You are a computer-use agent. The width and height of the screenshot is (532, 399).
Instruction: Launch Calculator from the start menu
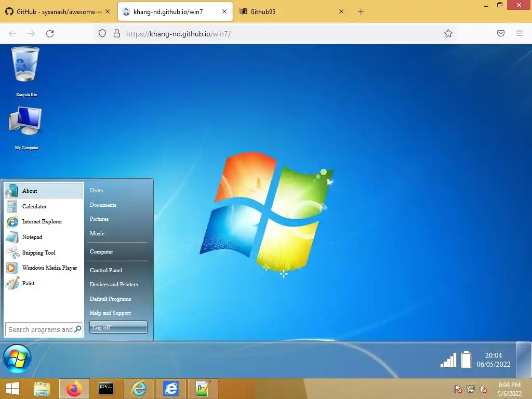pyautogui.click(x=44, y=206)
